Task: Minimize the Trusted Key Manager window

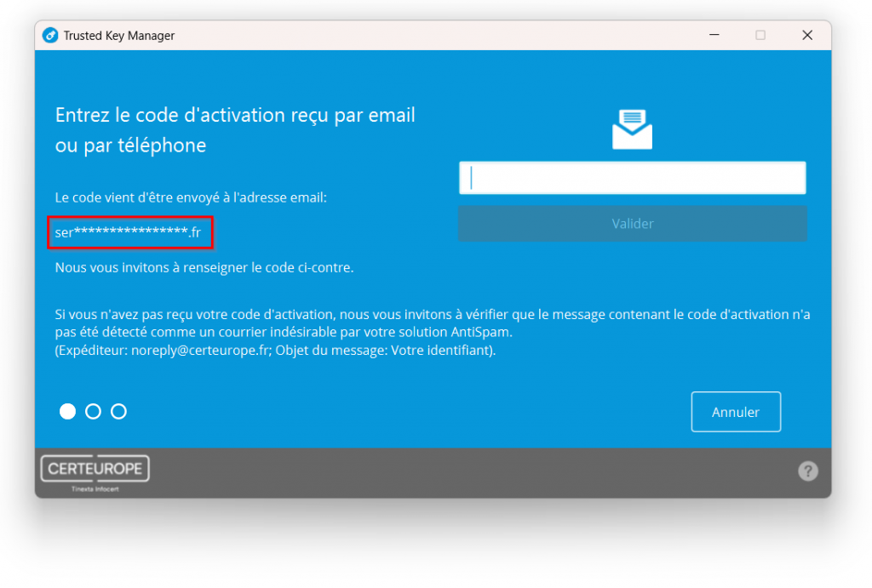Action: coord(714,36)
